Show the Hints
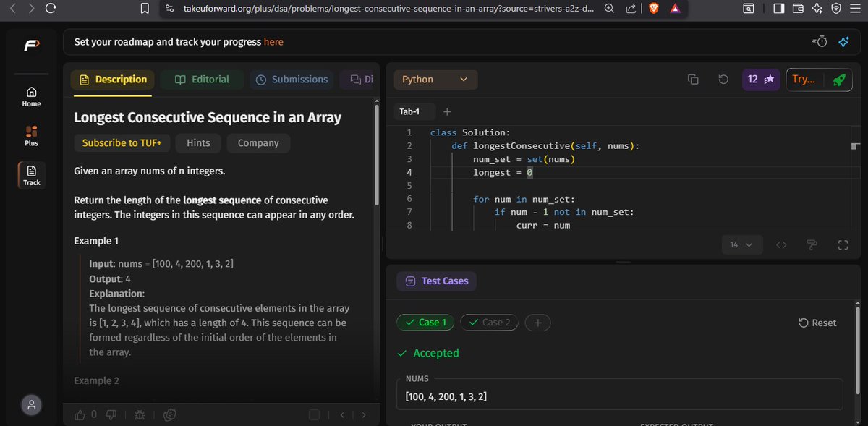The image size is (868, 426). (x=198, y=143)
